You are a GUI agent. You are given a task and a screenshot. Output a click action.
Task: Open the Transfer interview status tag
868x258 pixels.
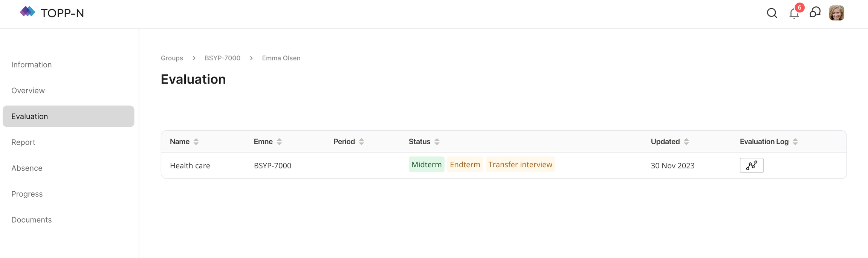[x=520, y=165]
